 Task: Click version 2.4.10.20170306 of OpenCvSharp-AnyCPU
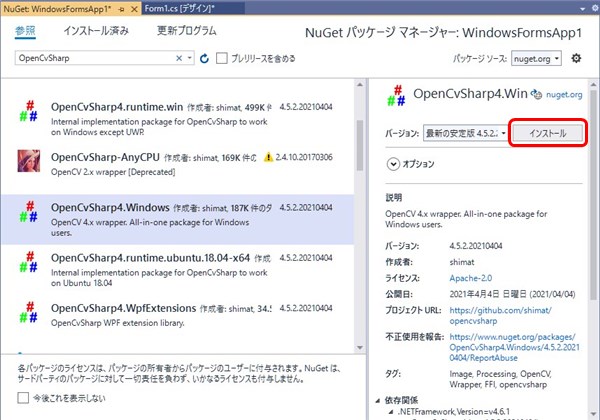tap(304, 157)
